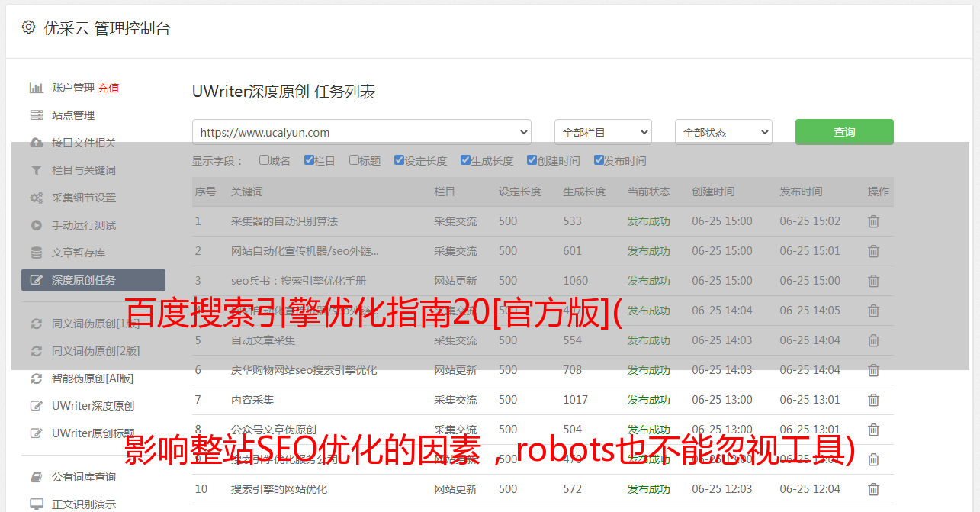Open the 全部栏目 dropdown
The width and height of the screenshot is (980, 512).
[x=603, y=132]
